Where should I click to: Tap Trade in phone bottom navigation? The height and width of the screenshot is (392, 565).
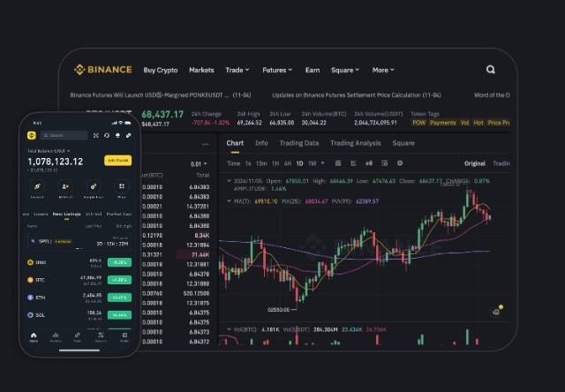pos(77,337)
